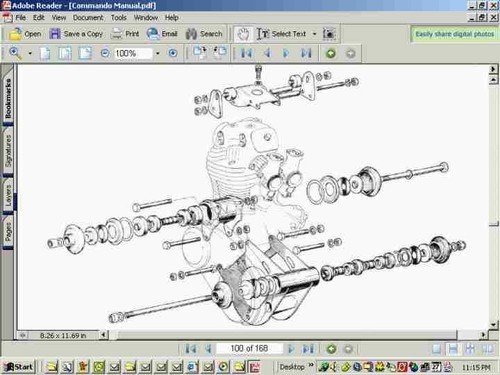Click the round minus Zoom Out button
500x375 pixels.
pos(105,53)
